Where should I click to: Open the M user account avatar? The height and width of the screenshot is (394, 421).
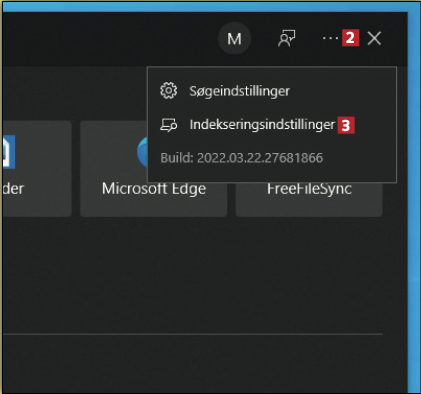pos(234,39)
